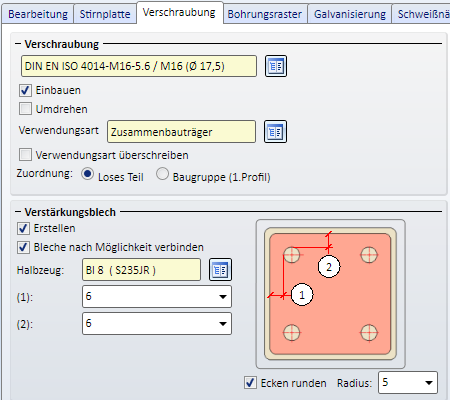The image size is (450, 400).
Task: Switch to the Stirnplatte tab
Action: tap(105, 14)
